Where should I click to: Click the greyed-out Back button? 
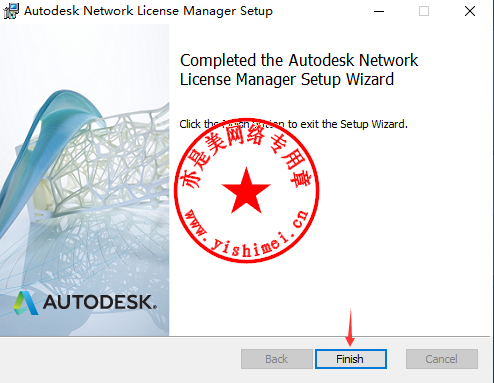click(277, 359)
